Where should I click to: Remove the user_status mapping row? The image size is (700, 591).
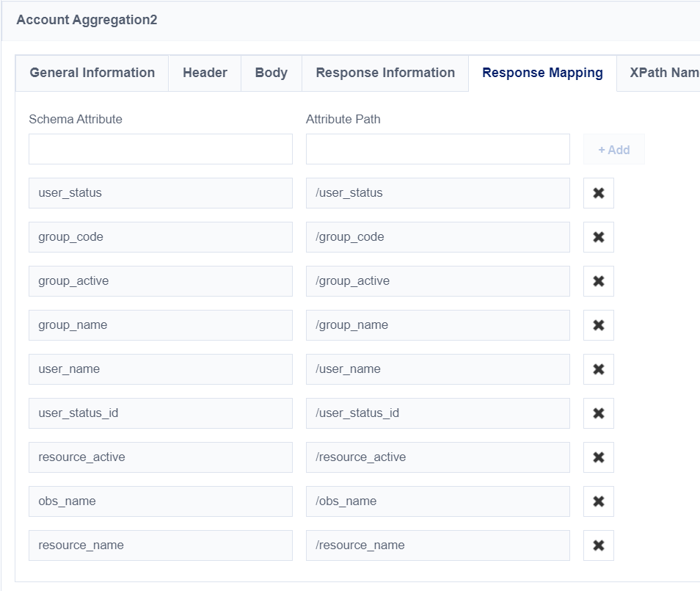[598, 193]
